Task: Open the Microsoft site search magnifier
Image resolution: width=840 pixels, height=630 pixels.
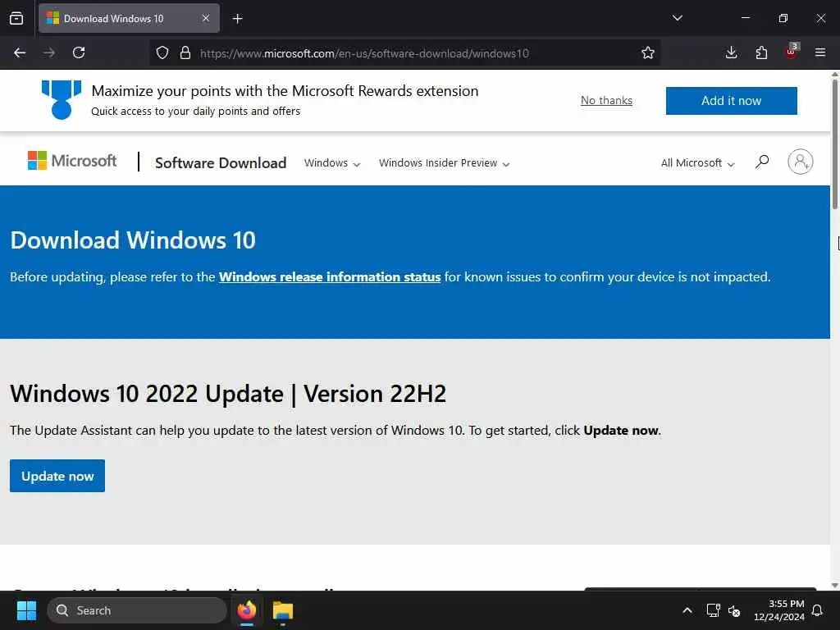Action: (762, 162)
